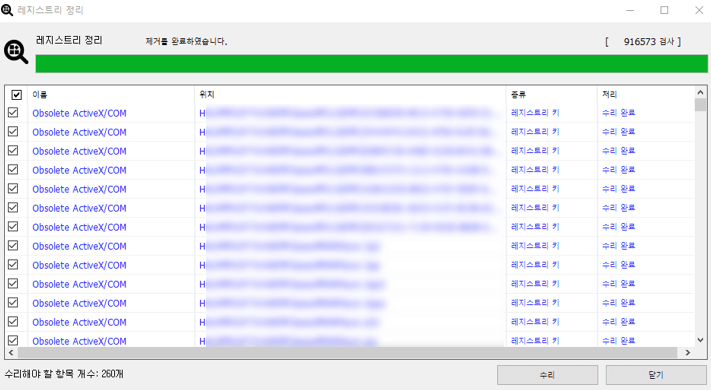Uncheck the seventh Obsolete ActiveX/COM row checkbox
Screen dimensions: 711x390
pyautogui.click(x=13, y=227)
